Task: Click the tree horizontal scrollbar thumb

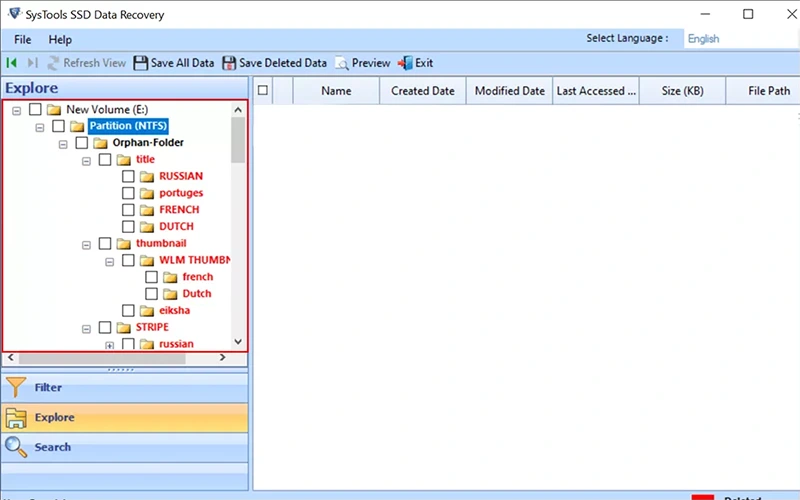Action: pyautogui.click(x=102, y=358)
